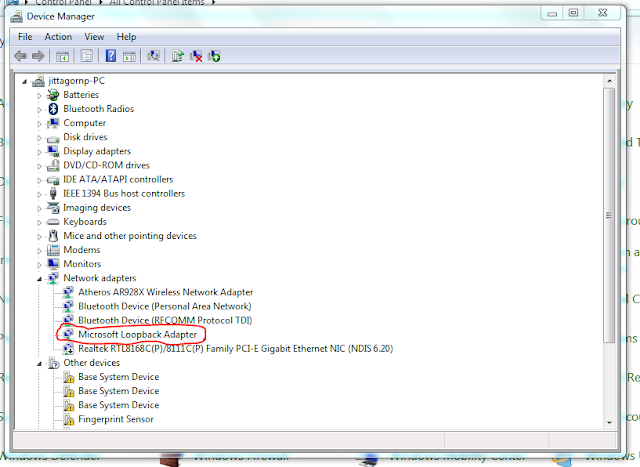640x467 pixels.
Task: Click the Display adapters icon
Action: pyautogui.click(x=53, y=151)
